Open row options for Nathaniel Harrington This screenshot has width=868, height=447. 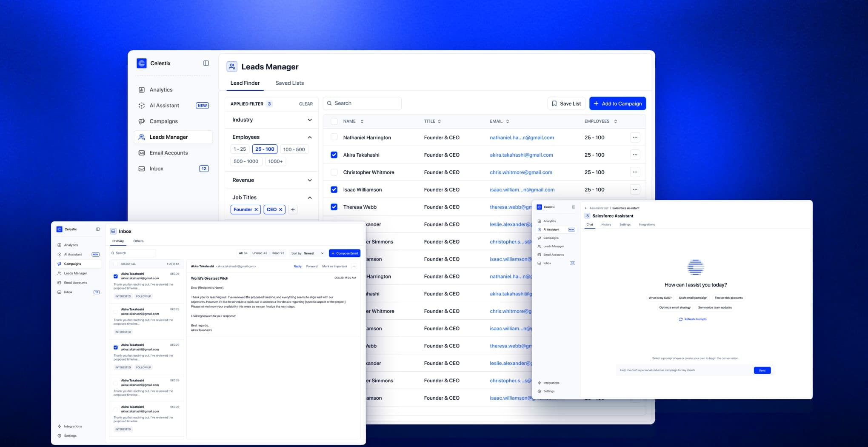coord(635,138)
